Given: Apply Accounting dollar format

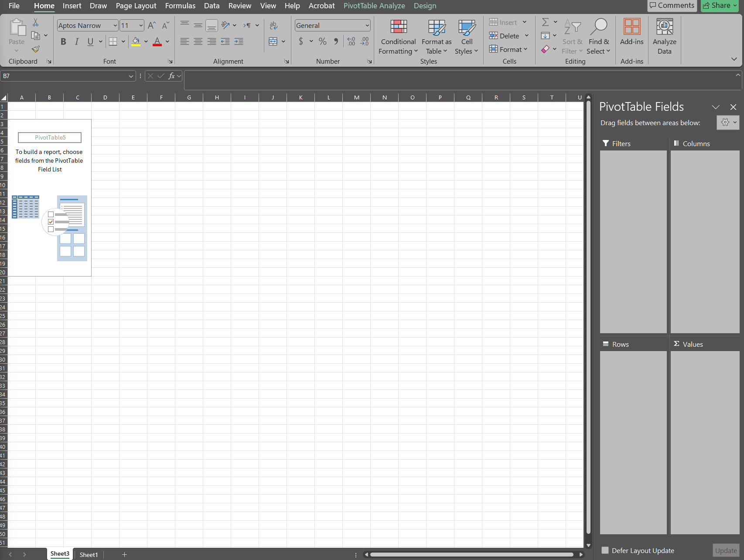Looking at the screenshot, I should (301, 41).
